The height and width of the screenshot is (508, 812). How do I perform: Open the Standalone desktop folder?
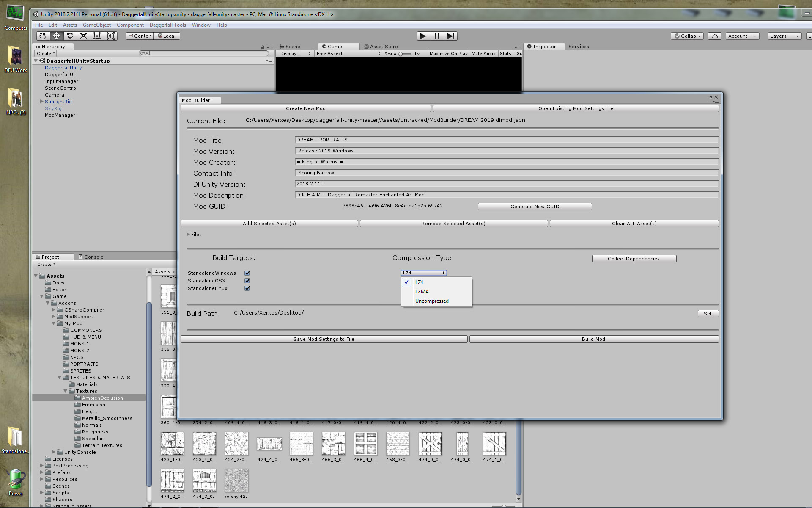(15, 440)
